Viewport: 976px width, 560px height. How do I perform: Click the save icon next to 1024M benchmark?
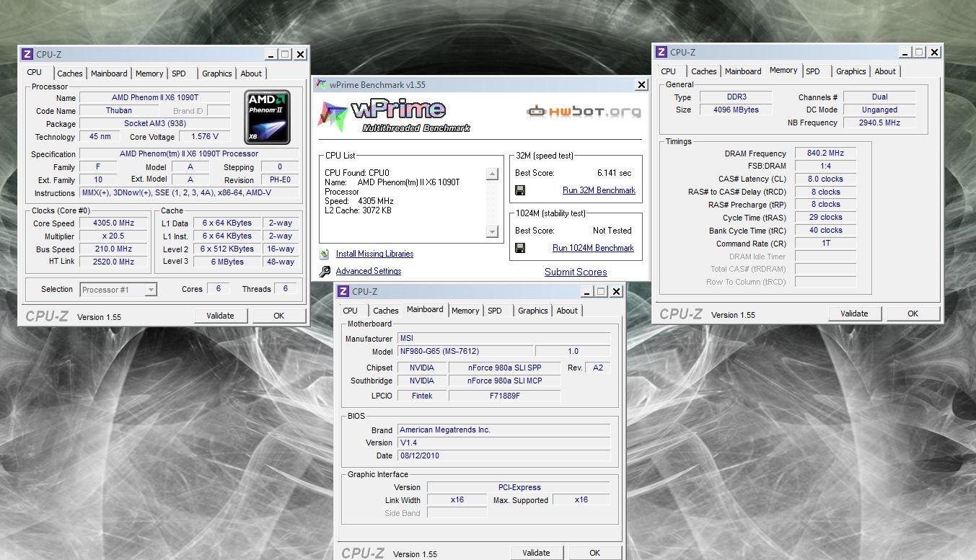point(520,248)
